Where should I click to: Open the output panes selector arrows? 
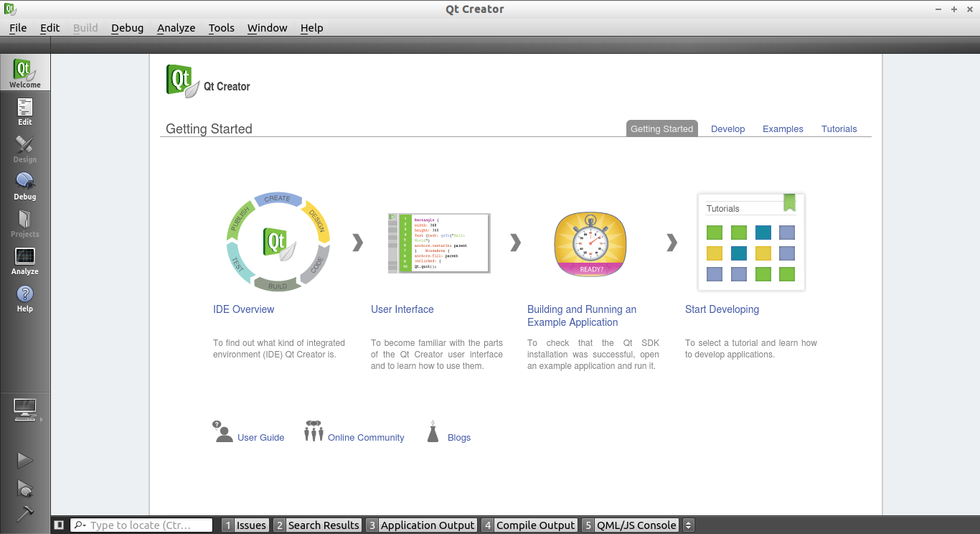[x=688, y=525]
